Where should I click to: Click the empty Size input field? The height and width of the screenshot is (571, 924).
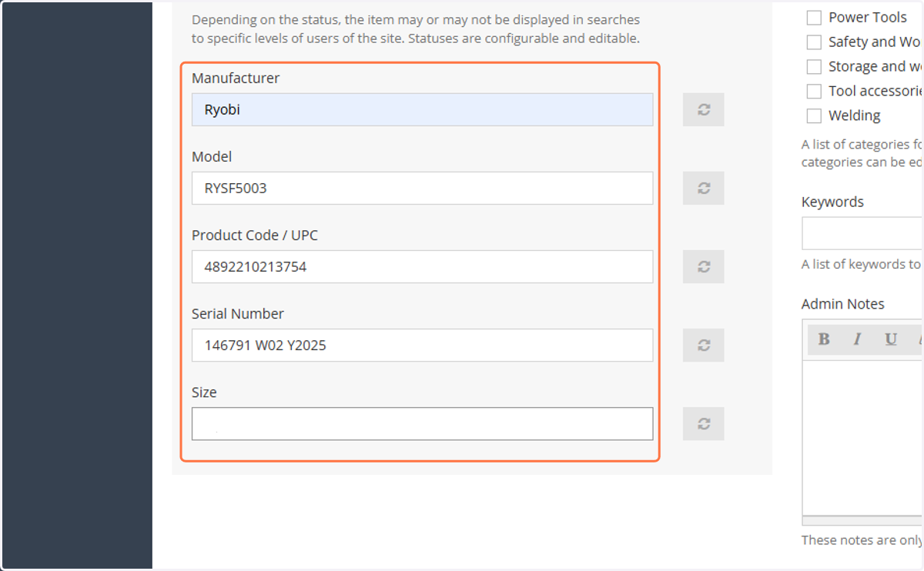(422, 423)
